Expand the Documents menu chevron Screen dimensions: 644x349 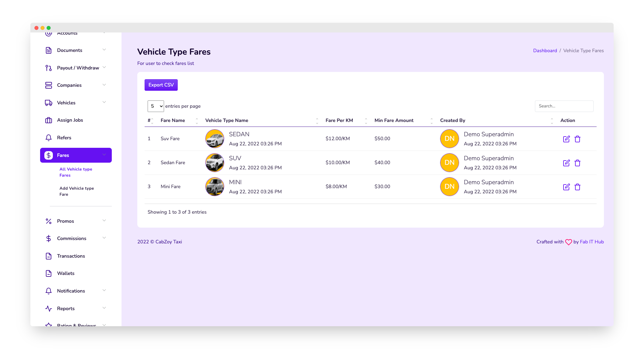tap(104, 50)
